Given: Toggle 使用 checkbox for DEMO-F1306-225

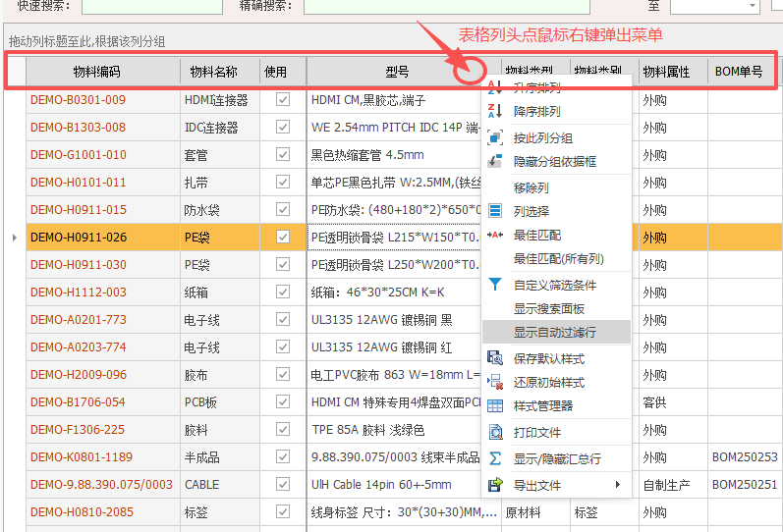Looking at the screenshot, I should coord(283,429).
